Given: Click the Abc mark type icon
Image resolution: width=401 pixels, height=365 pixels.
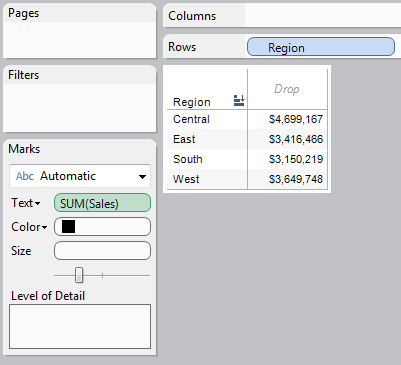Looking at the screenshot, I should [x=25, y=176].
